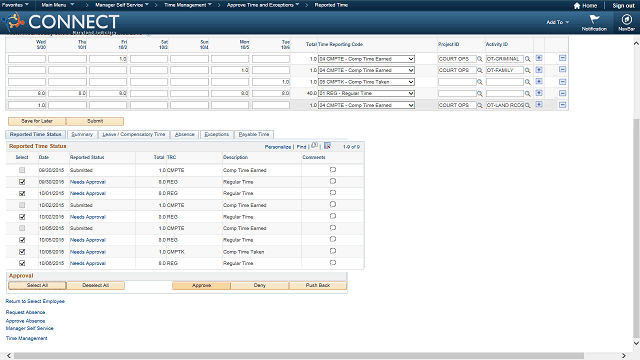640x360 pixels.
Task: Uncheck the 10/06/2015 Regular Time row
Action: (x=22, y=264)
